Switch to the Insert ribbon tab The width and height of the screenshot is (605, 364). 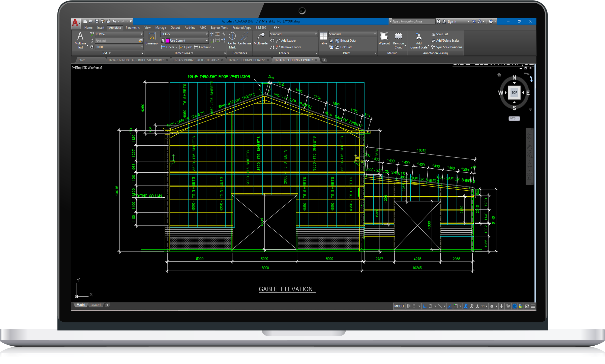101,28
